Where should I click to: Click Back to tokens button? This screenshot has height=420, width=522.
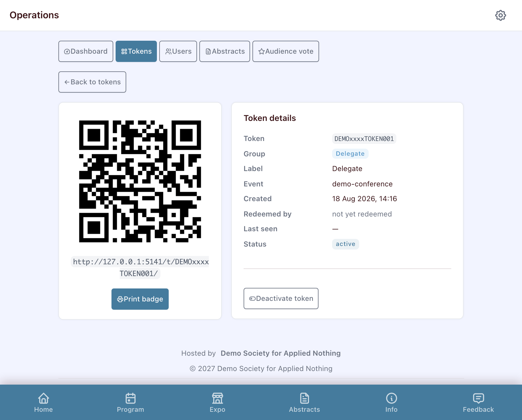pyautogui.click(x=92, y=82)
